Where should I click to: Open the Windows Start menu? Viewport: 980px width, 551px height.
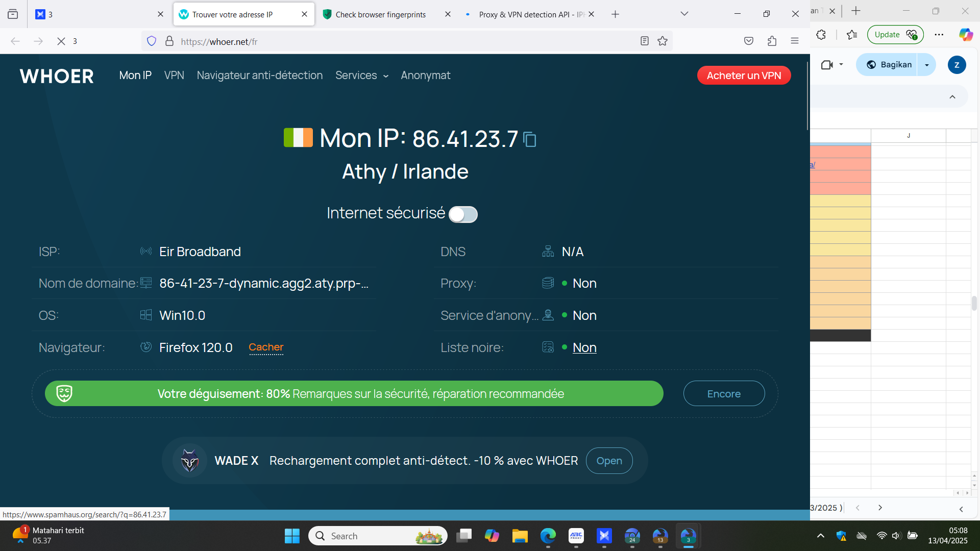tap(292, 536)
